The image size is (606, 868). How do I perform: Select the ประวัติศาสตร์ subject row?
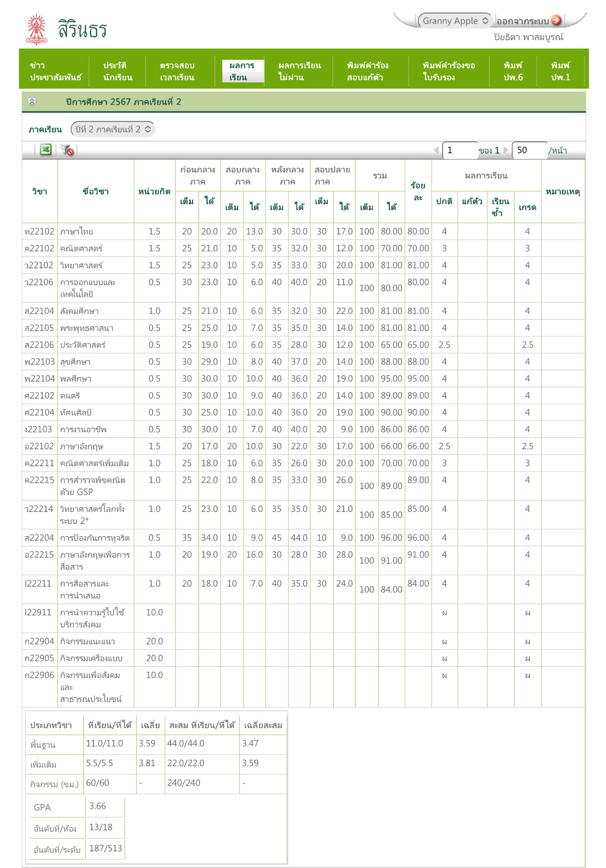[x=303, y=345]
